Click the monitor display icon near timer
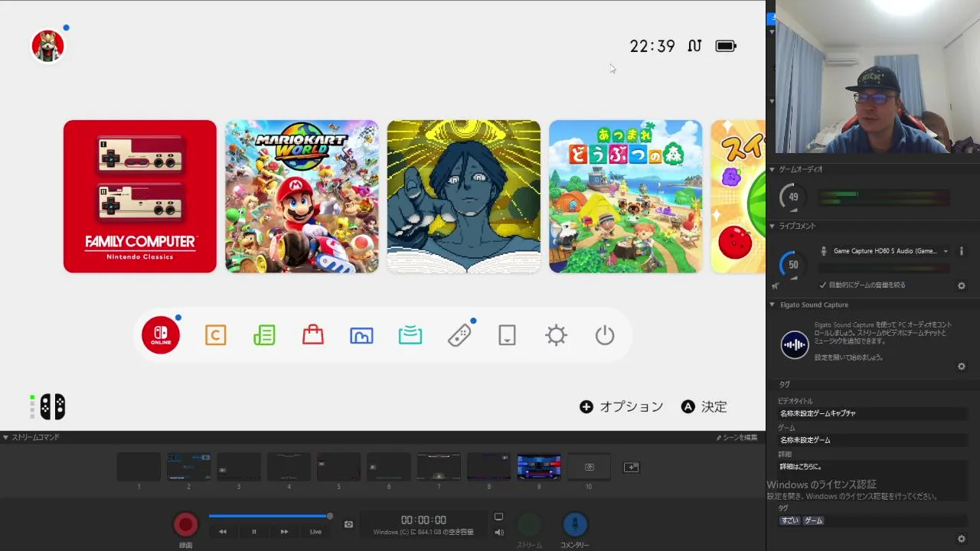 coord(498,517)
